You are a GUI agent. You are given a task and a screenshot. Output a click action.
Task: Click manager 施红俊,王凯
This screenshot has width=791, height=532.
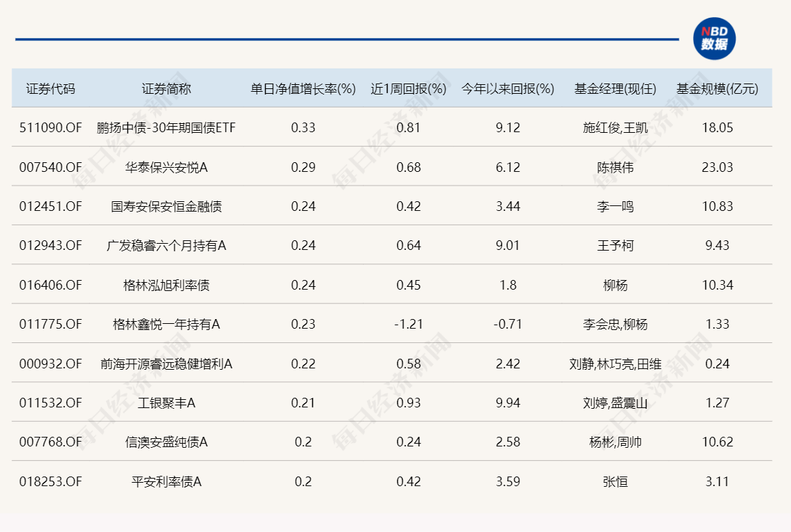point(616,127)
